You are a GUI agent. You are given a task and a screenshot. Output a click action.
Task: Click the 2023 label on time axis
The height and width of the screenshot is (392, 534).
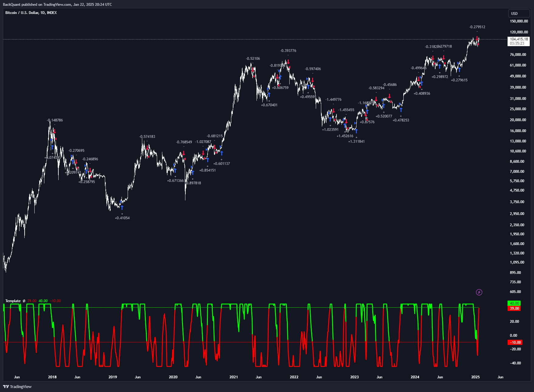click(354, 377)
